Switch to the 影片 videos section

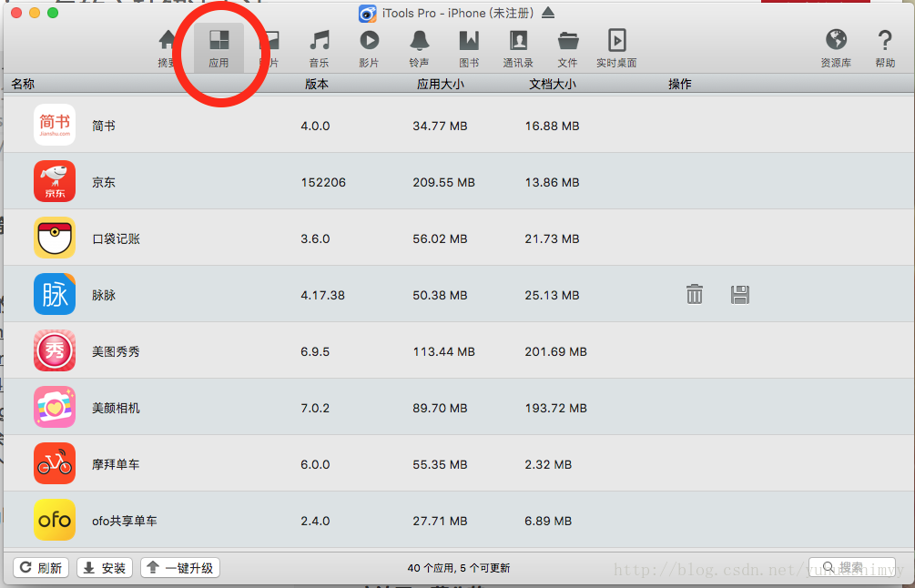click(x=369, y=48)
